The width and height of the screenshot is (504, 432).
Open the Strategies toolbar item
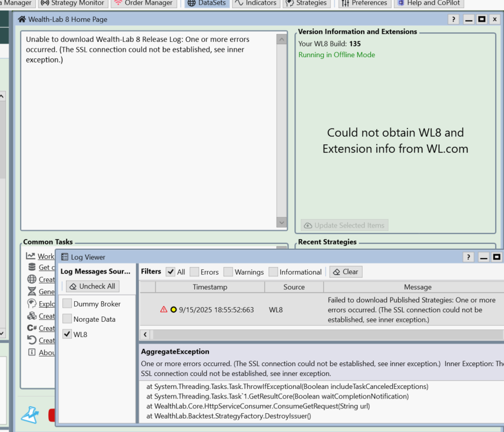[x=306, y=3]
